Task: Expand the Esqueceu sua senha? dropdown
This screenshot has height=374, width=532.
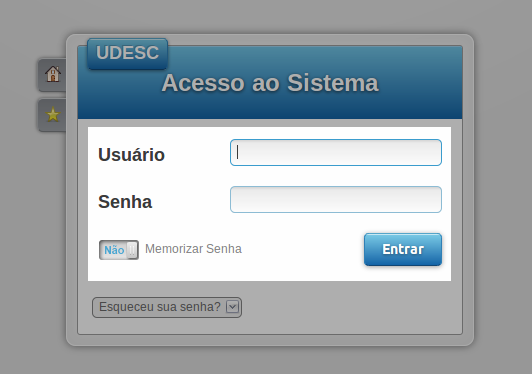Action: coord(167,307)
